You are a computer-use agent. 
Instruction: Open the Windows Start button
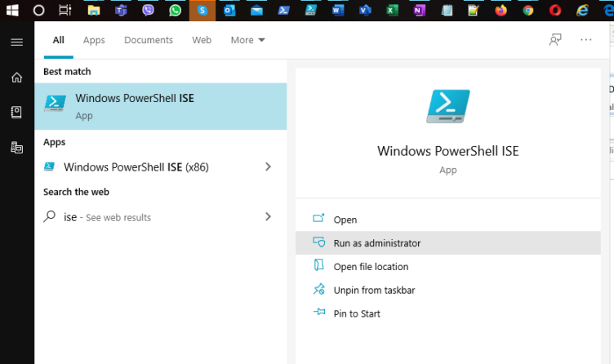coord(12,10)
